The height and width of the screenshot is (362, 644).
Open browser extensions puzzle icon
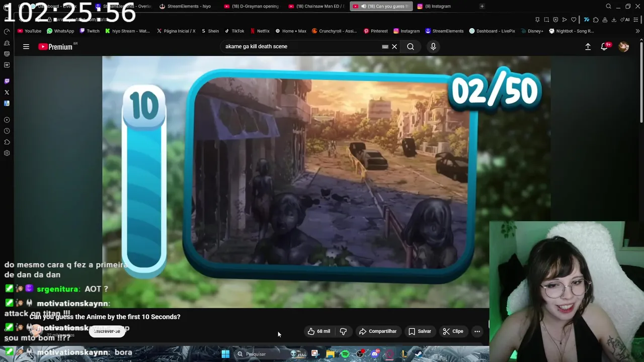click(x=596, y=20)
